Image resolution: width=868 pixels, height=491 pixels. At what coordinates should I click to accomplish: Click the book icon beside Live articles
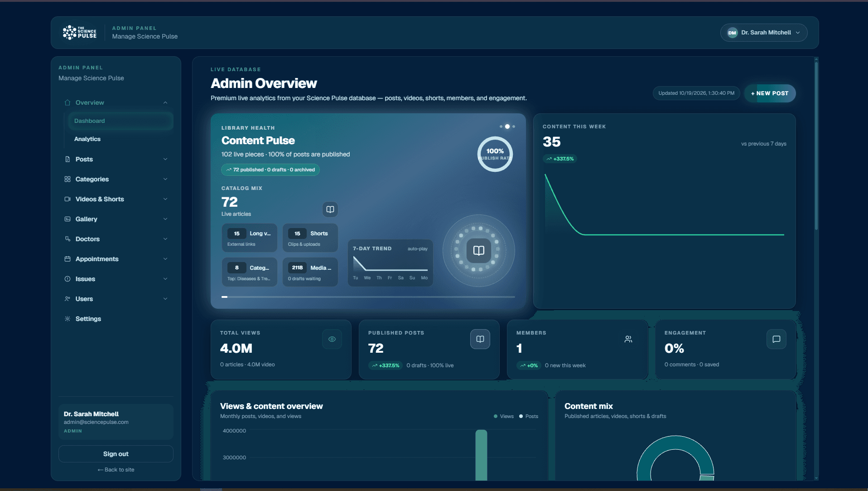(x=330, y=209)
